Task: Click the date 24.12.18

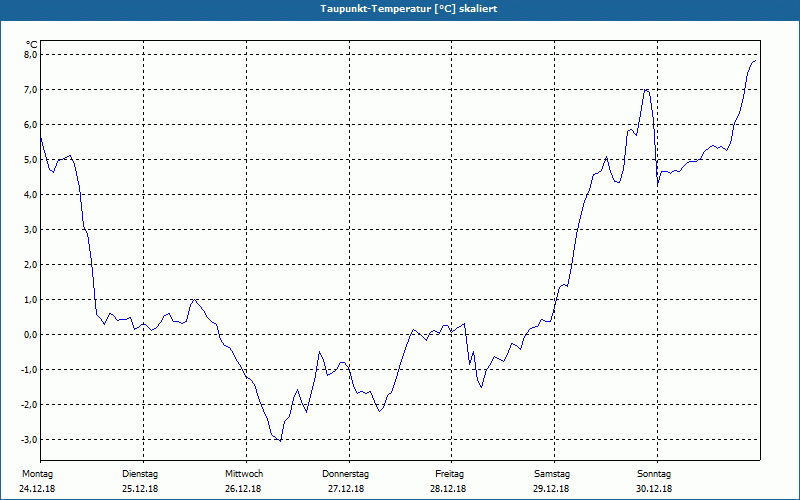Action: tap(37, 489)
